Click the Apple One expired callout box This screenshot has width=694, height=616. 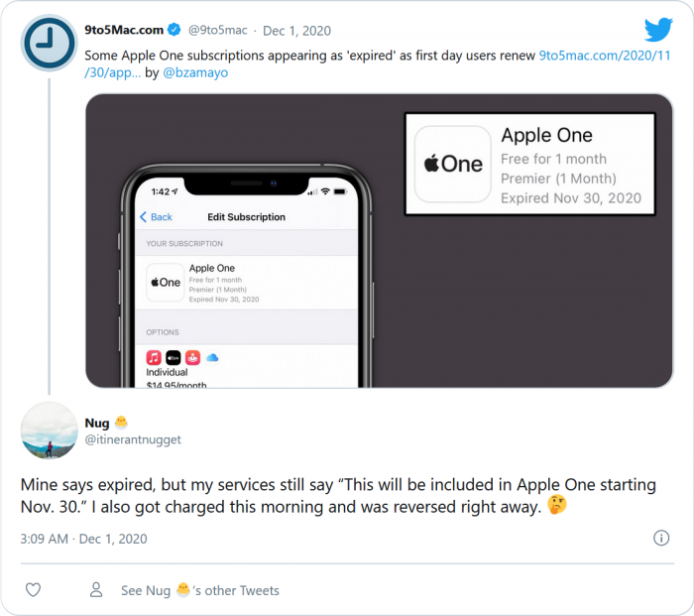[529, 165]
